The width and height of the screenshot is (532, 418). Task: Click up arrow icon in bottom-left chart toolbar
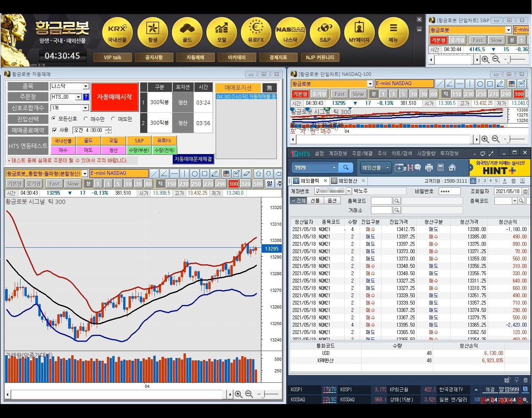click(x=259, y=173)
